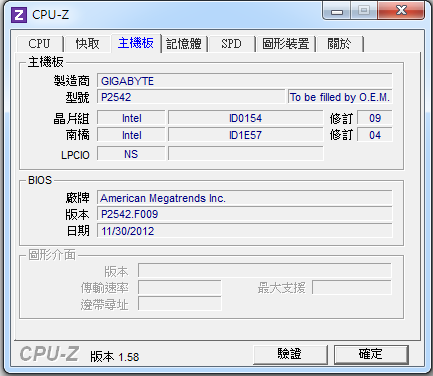The width and height of the screenshot is (433, 376).
Task: Click the P2542 model field
Action: [x=191, y=97]
